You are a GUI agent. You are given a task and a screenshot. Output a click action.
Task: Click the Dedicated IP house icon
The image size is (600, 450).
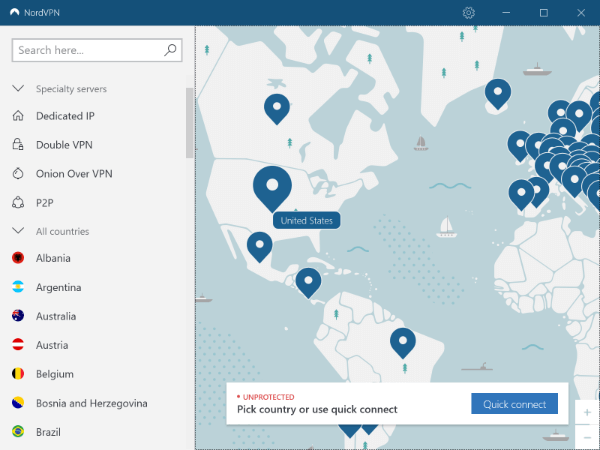[18, 116]
